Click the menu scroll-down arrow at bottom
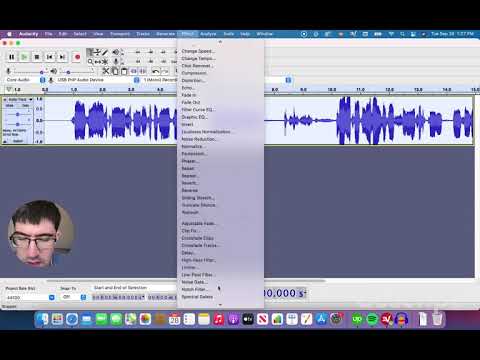Screen dimensions: 480x360 (x=220, y=305)
